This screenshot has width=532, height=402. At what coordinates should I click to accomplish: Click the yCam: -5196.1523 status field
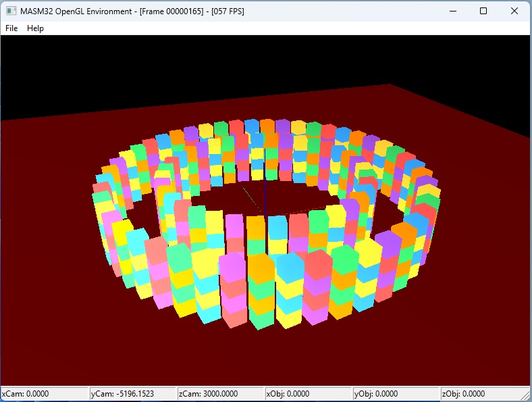tap(132, 394)
